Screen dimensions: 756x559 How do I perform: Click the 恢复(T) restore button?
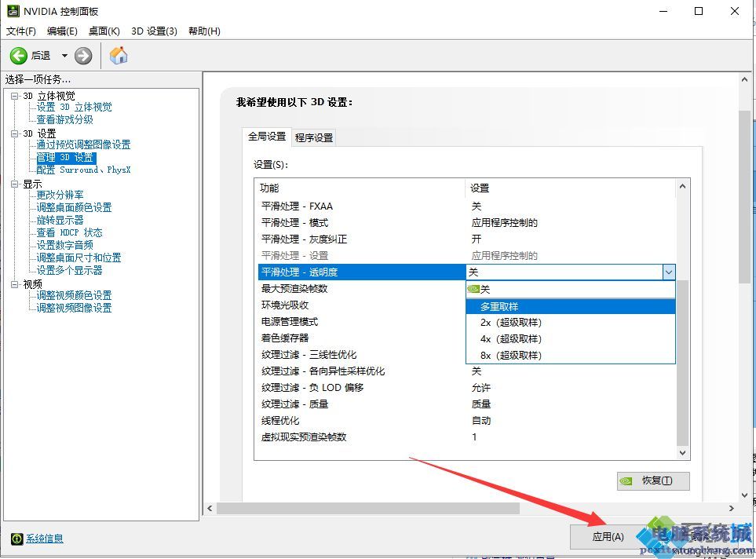click(653, 480)
